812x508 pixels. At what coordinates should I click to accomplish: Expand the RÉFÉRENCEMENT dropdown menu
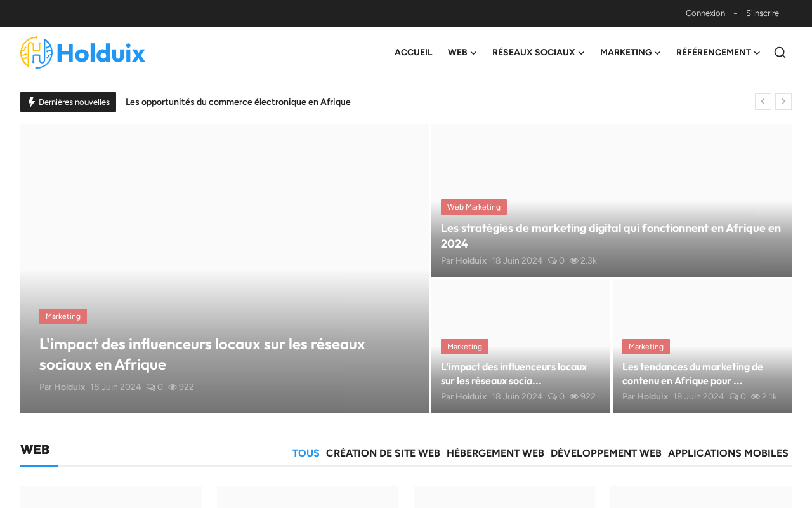[x=717, y=53]
